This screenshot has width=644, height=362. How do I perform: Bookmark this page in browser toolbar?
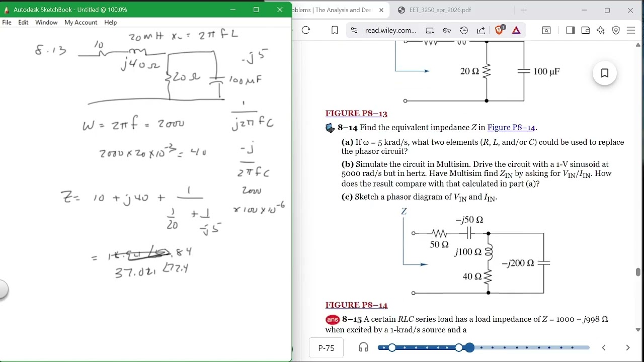pos(335,30)
